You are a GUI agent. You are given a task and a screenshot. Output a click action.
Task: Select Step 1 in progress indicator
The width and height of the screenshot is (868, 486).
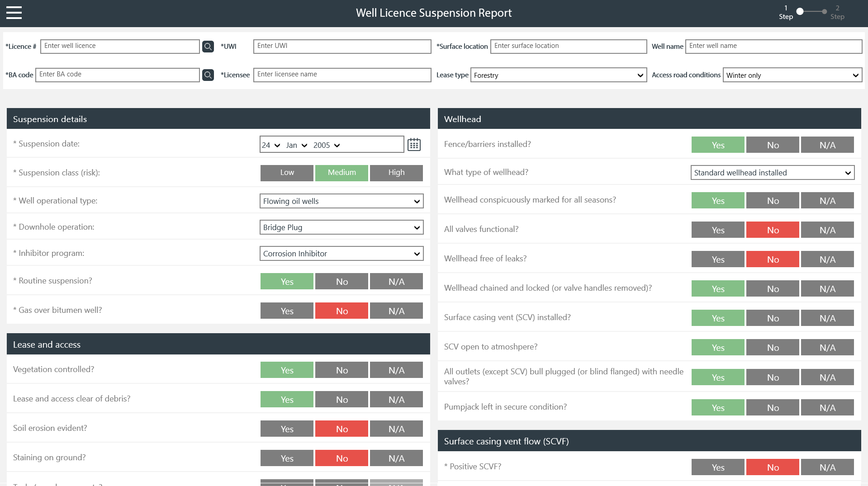(800, 12)
